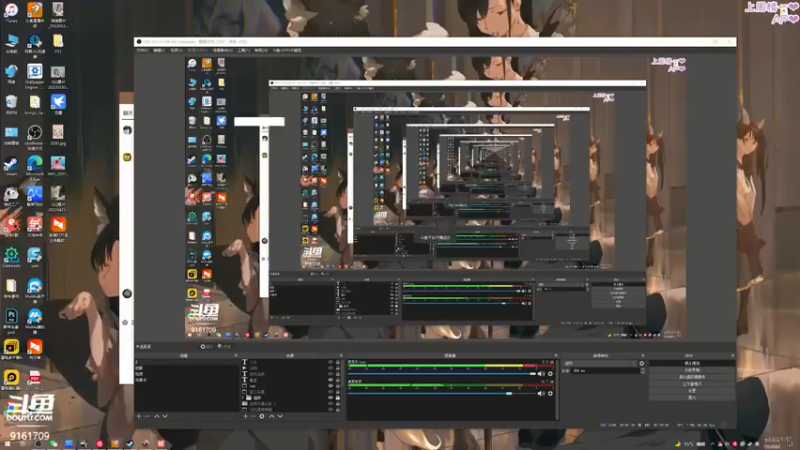Click the 停止推流 stop streaming button
The image size is (800, 450).
point(692,363)
